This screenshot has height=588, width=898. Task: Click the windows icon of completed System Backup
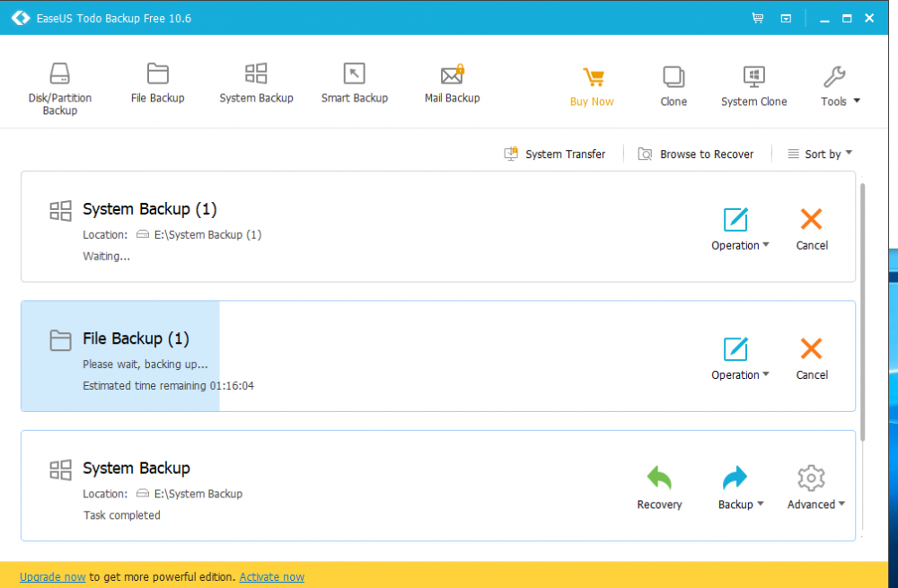coord(60,470)
